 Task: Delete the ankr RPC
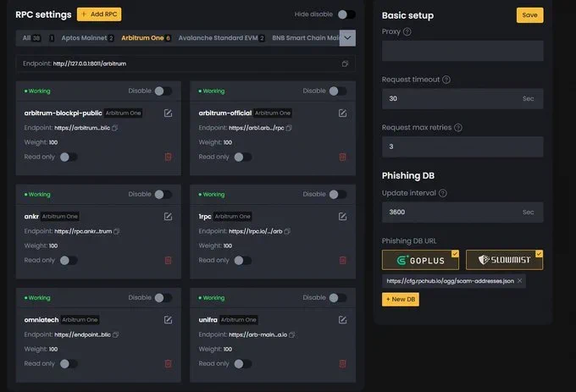tap(168, 261)
